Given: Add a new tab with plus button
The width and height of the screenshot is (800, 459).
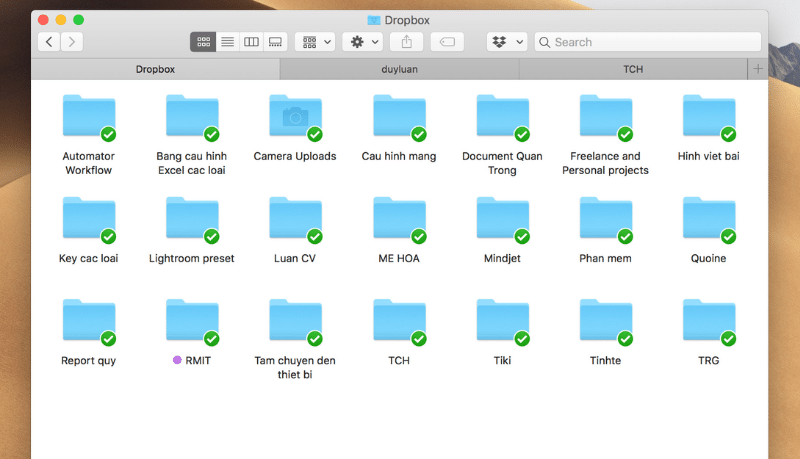Looking at the screenshot, I should click(758, 69).
